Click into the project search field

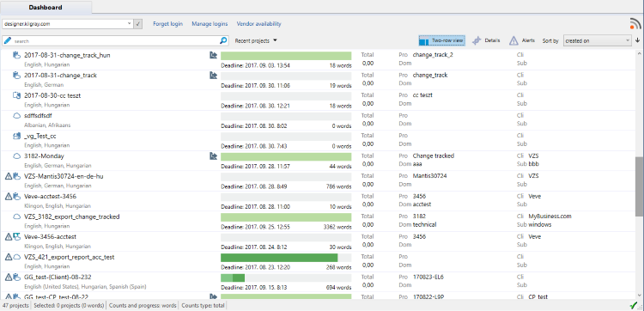tap(115, 40)
